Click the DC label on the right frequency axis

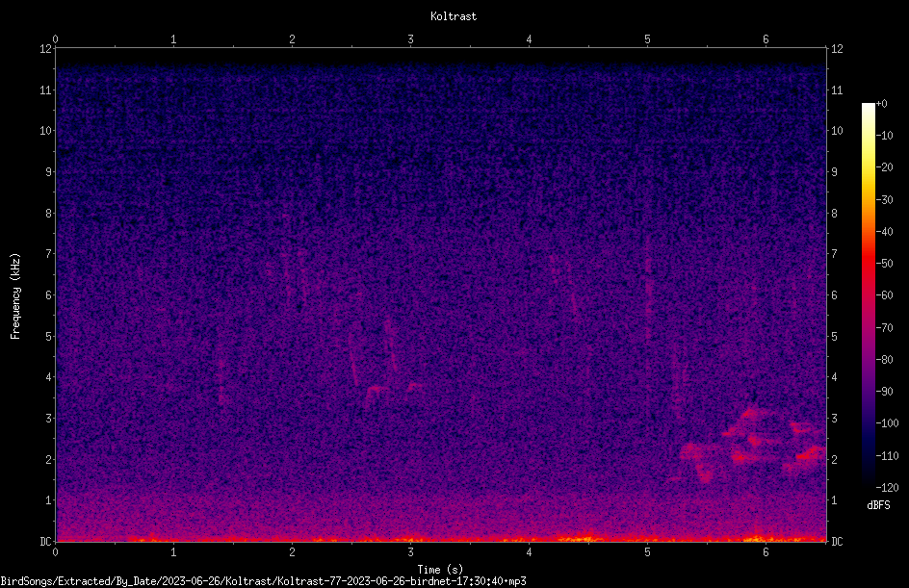point(837,542)
